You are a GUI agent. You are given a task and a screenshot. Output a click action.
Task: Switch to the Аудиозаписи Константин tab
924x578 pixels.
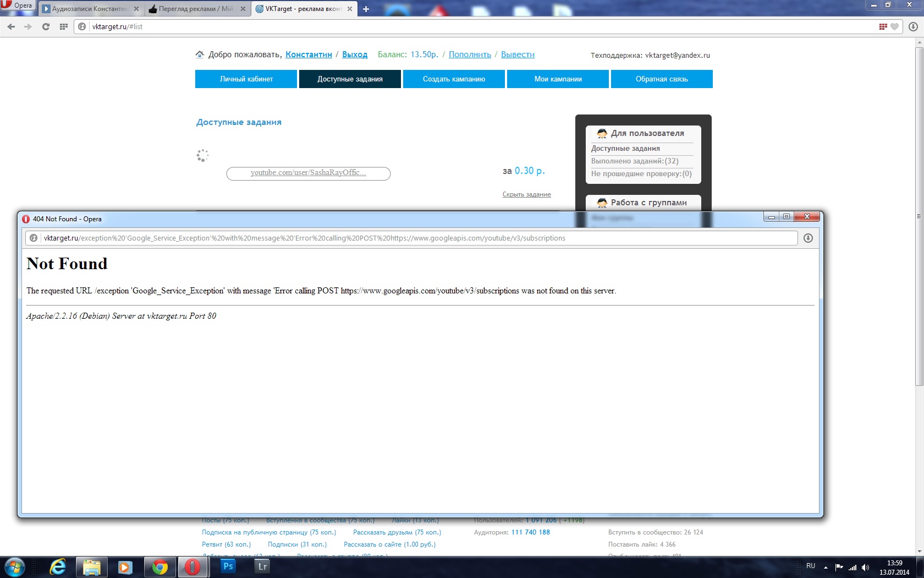[91, 9]
